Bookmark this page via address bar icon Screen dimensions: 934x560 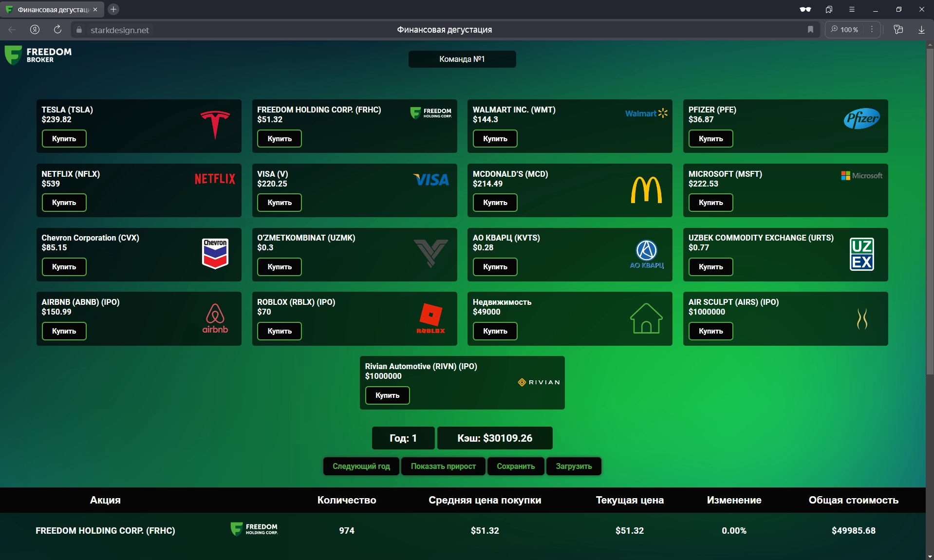pos(810,30)
